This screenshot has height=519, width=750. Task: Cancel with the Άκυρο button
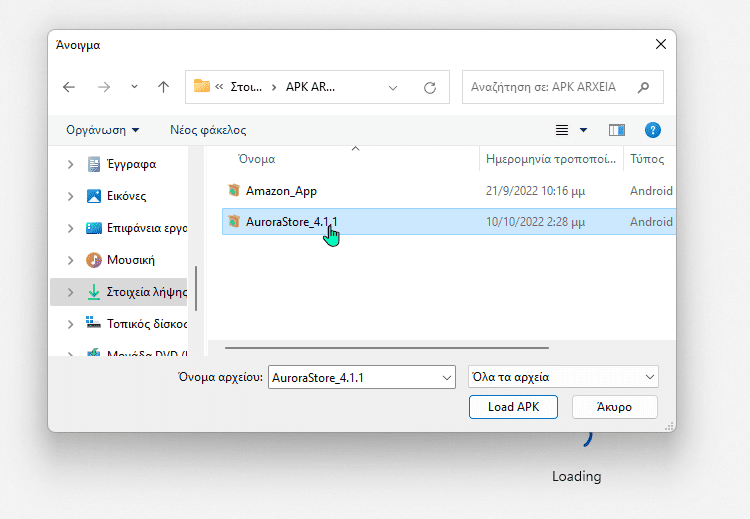point(615,407)
